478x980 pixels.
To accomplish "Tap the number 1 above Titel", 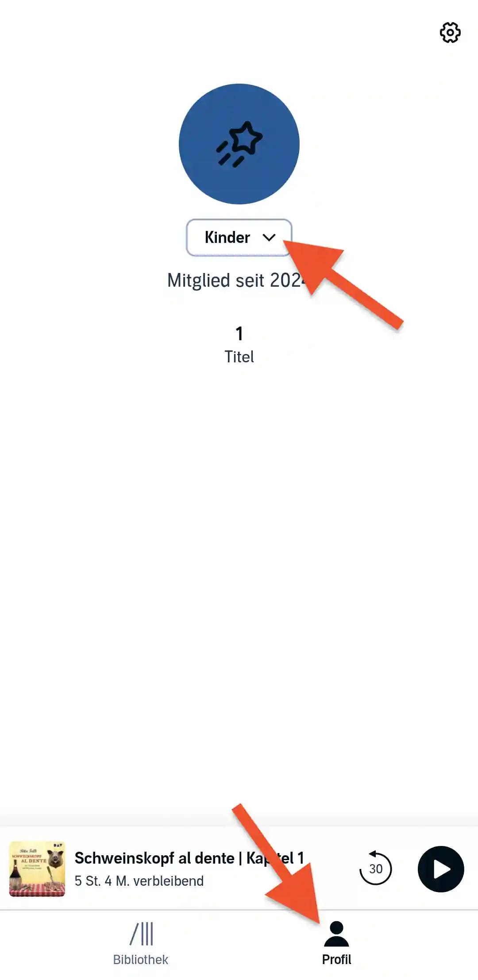I will (239, 334).
